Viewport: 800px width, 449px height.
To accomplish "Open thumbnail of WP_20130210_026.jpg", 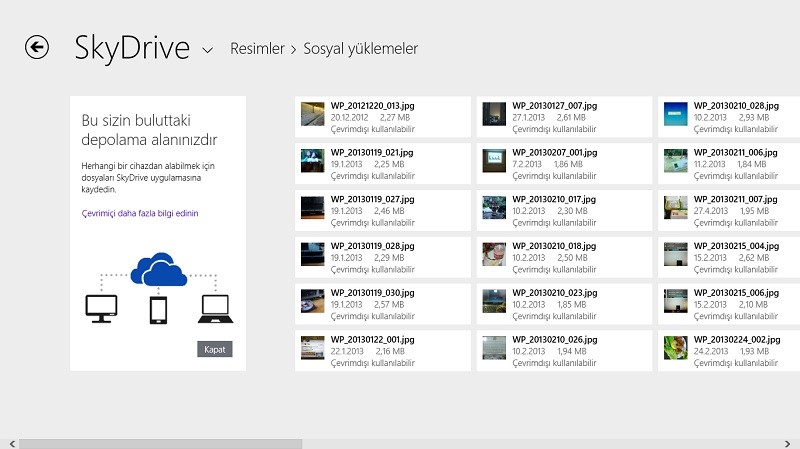I will [x=494, y=348].
